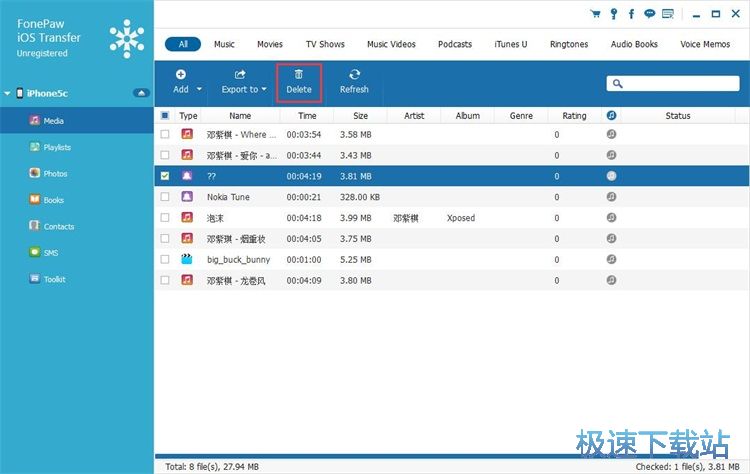Click the music icon of the 泡沫 row
Image resolution: width=750 pixels, height=474 pixels.
click(x=187, y=218)
